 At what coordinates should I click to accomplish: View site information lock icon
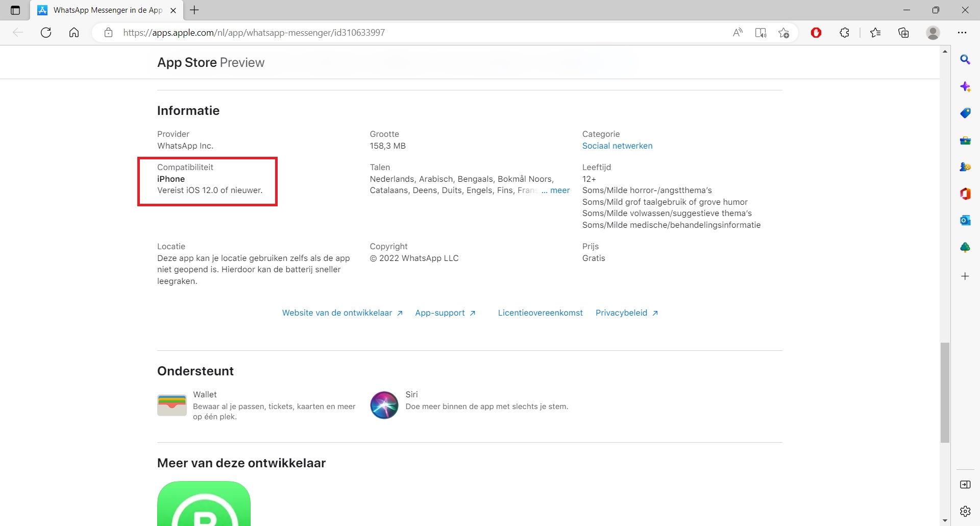coord(108,33)
